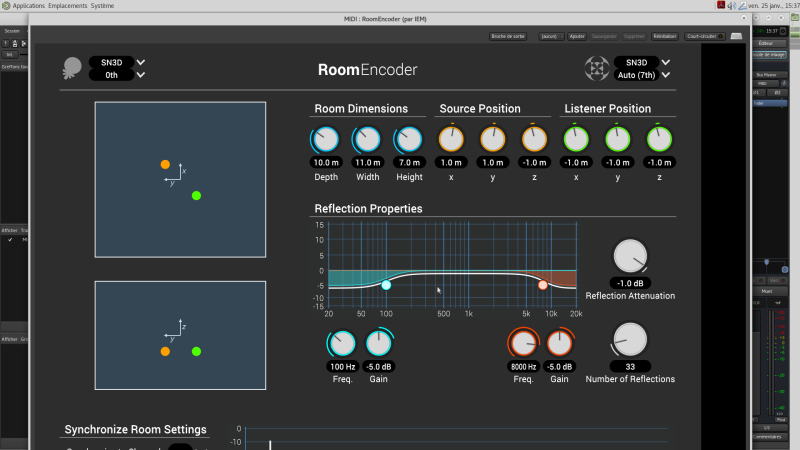Click the low-shelf Gain knob
This screenshot has height=450, width=800.
tap(379, 343)
